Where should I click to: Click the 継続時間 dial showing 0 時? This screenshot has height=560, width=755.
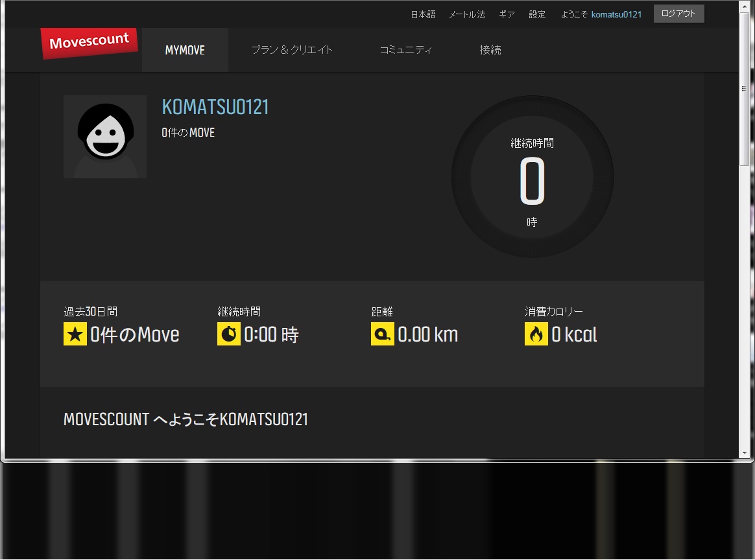[x=532, y=176]
